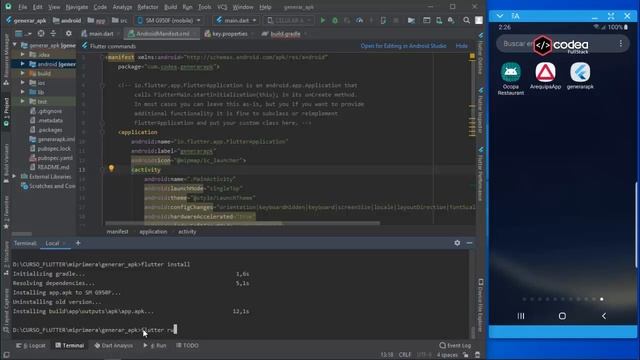640x360 pixels.
Task: Open the Refactor menu
Action: coord(148,7)
